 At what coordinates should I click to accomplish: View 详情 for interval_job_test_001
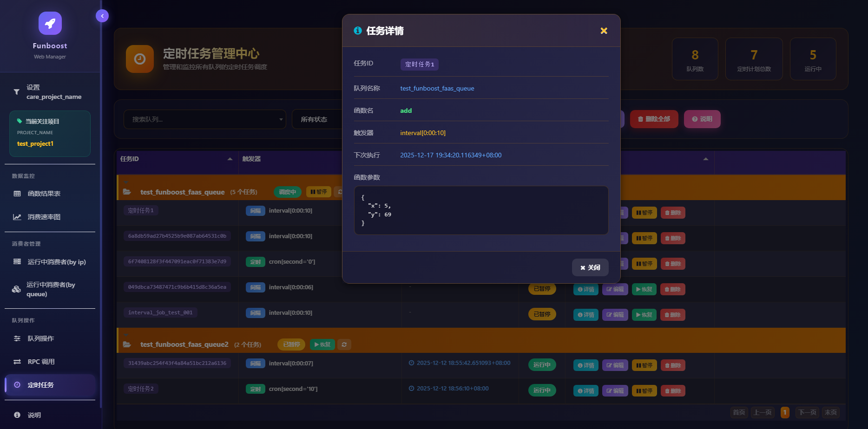[x=585, y=315]
